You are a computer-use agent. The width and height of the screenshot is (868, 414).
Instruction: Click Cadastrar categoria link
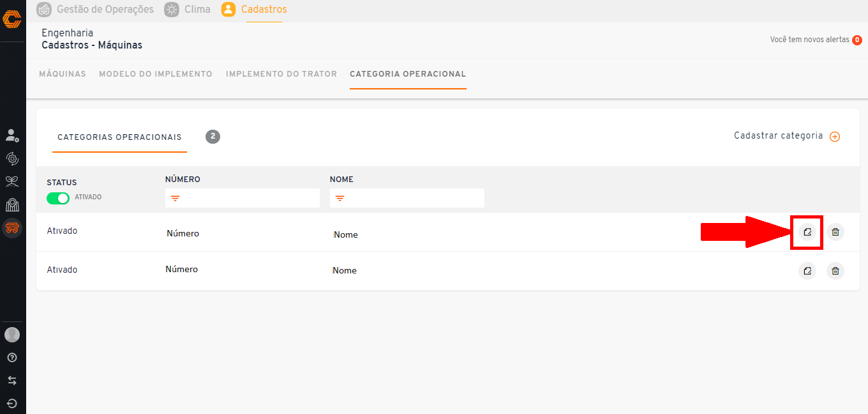779,136
